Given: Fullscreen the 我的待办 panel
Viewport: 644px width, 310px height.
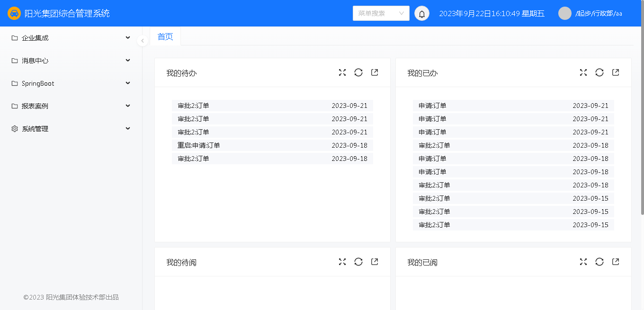Looking at the screenshot, I should click(342, 72).
